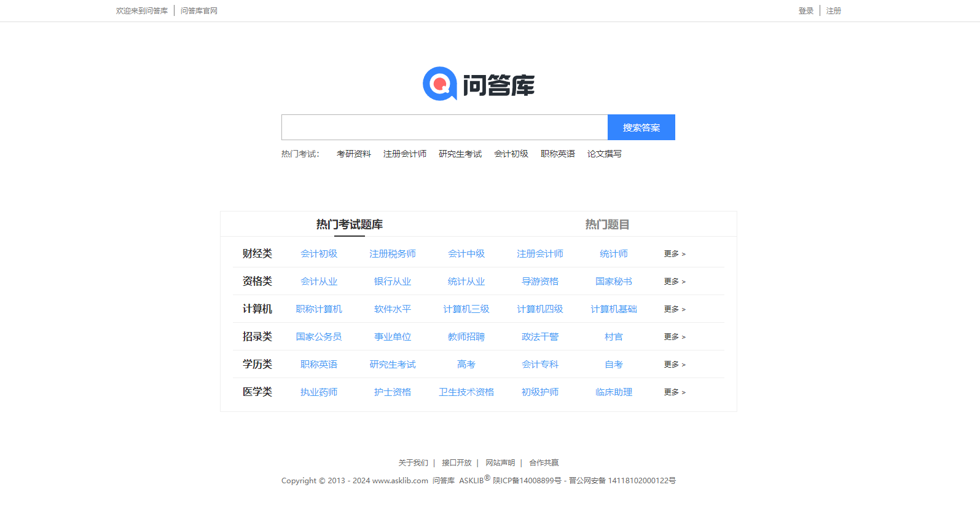Open the 网站声明 footer link
This screenshot has height=514, width=980.
500,463
